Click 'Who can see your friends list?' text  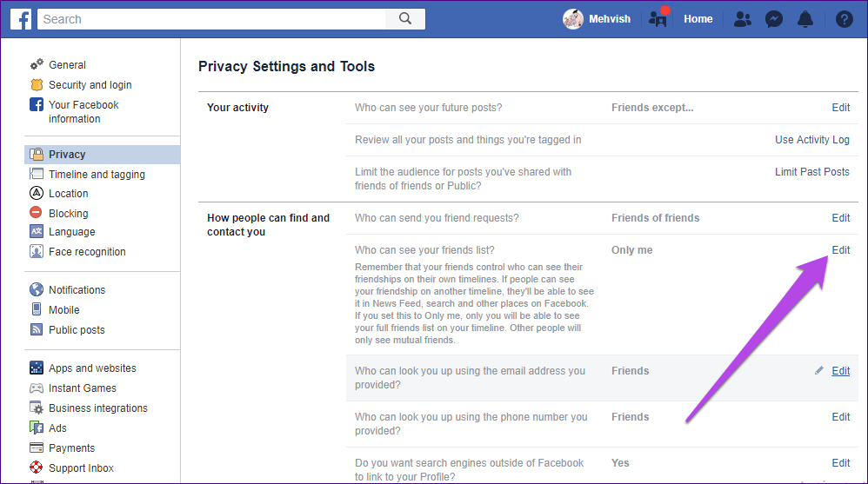[x=424, y=250]
